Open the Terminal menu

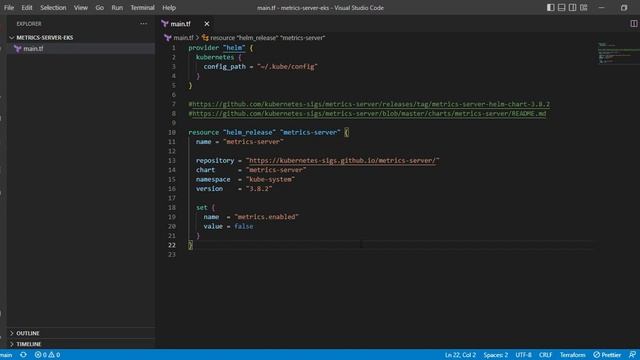142,8
